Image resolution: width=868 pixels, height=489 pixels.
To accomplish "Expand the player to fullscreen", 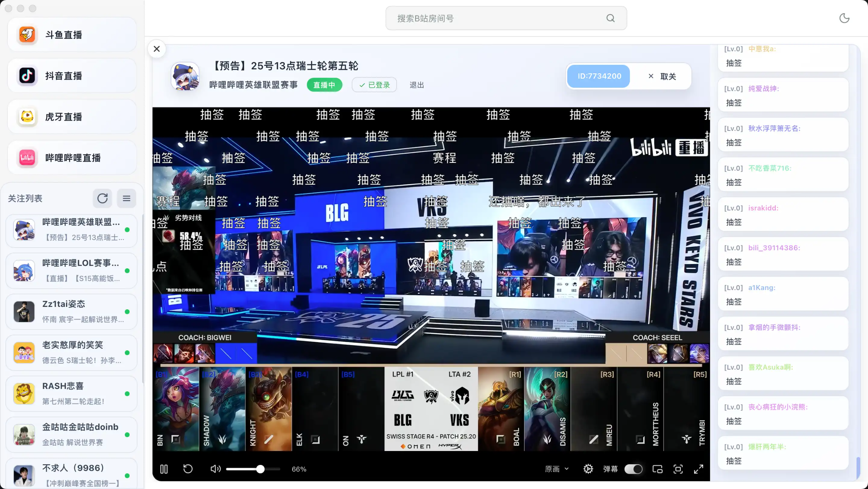I will [698, 469].
